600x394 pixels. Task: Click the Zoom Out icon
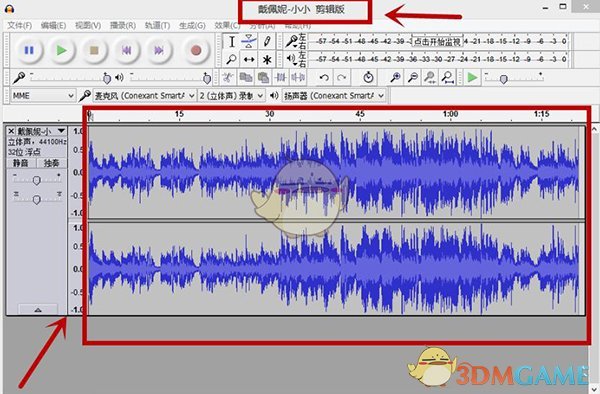412,78
